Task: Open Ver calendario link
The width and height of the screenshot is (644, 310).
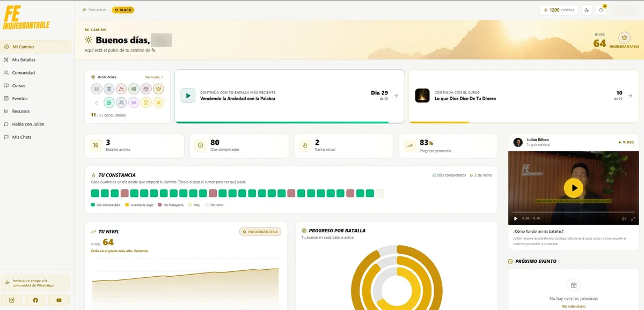Action: pos(574,306)
